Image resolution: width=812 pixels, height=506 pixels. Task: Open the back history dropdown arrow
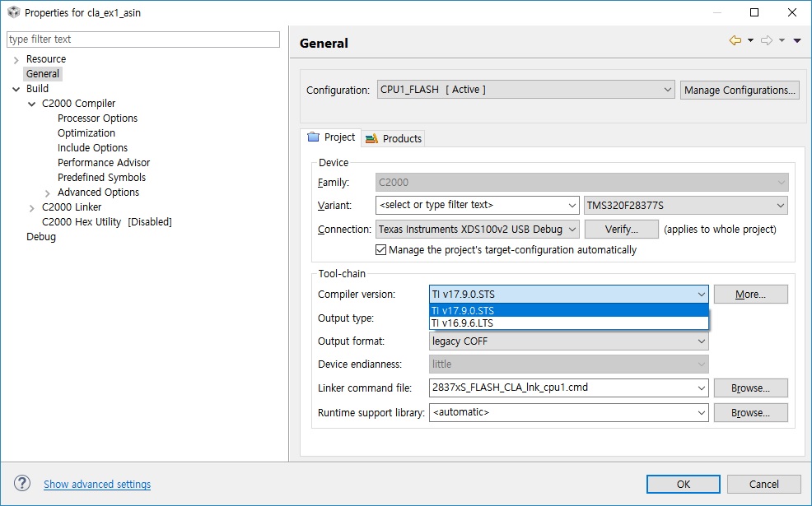[x=751, y=41]
